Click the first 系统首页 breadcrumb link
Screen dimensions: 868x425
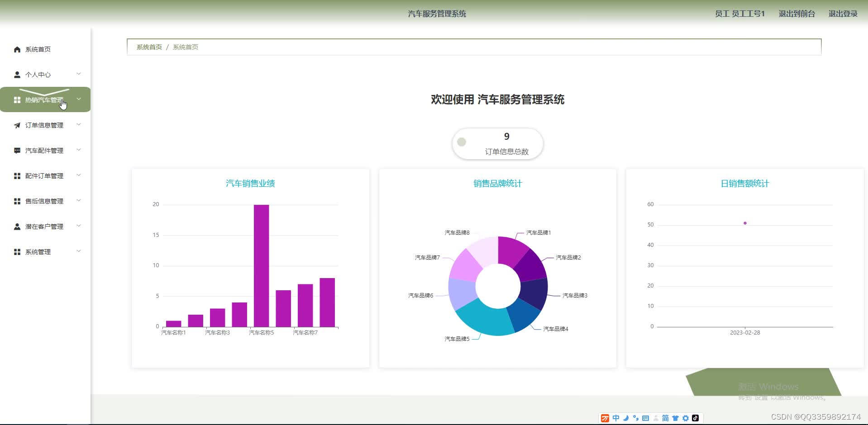[149, 47]
